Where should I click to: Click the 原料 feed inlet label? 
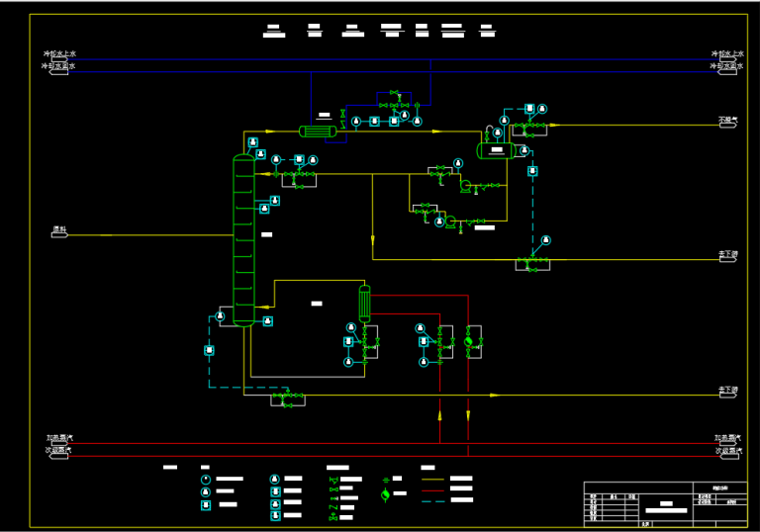pyautogui.click(x=60, y=230)
